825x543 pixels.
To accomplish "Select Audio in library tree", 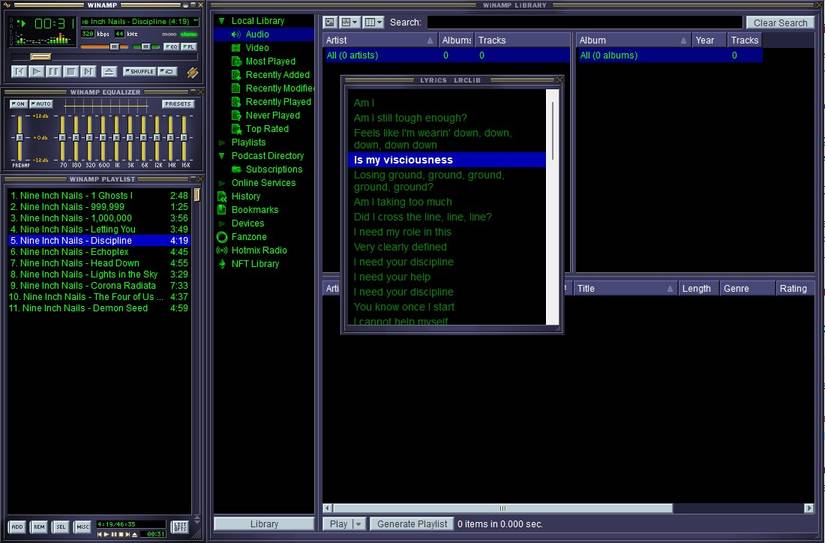I will click(257, 34).
